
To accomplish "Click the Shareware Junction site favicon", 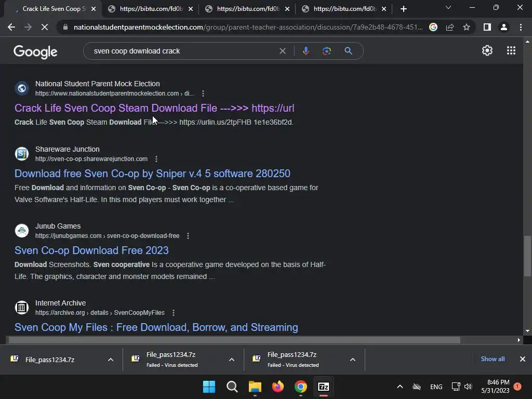I will coord(22,154).
